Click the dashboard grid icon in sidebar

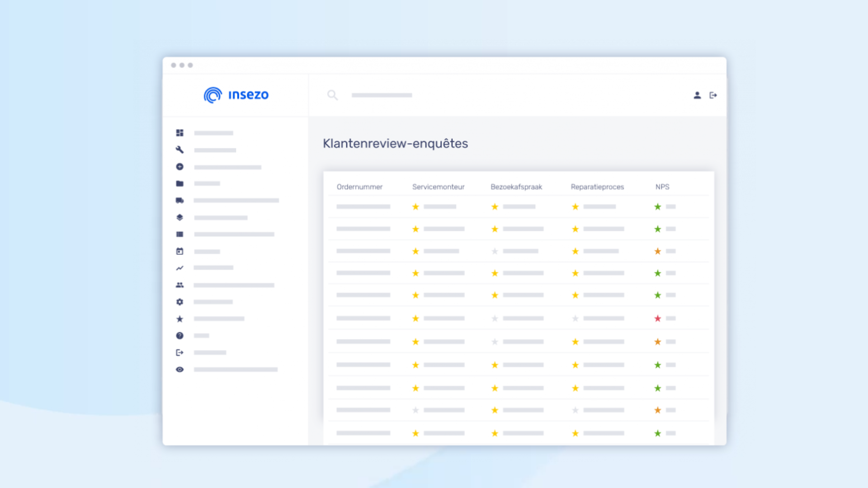tap(179, 133)
